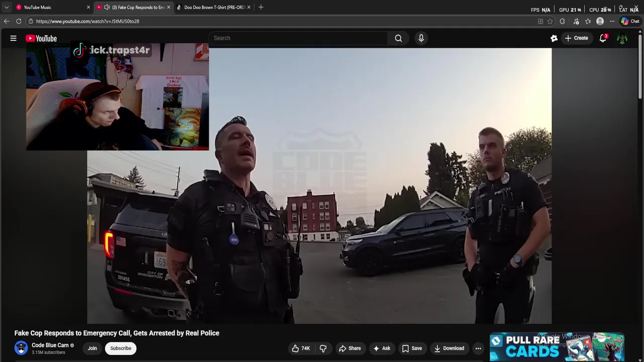The image size is (644, 362).
Task: Download the video
Action: tap(449, 348)
